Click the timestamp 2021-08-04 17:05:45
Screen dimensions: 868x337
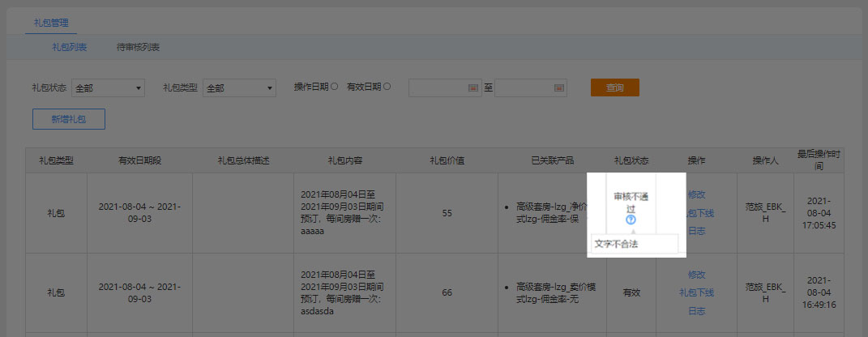click(819, 213)
